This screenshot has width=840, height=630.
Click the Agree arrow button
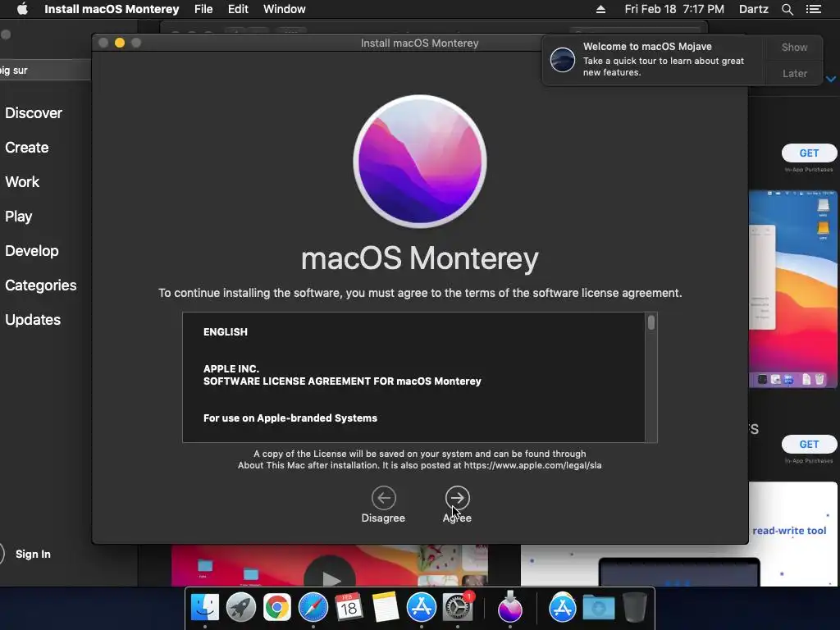[457, 498]
